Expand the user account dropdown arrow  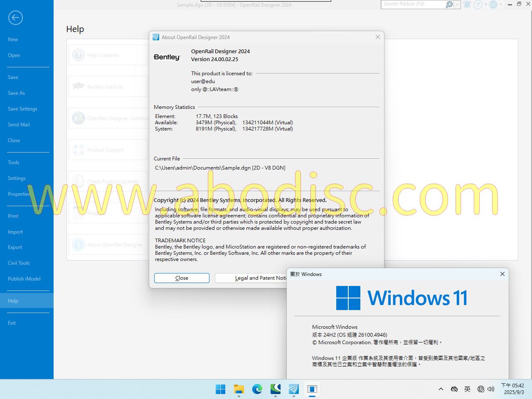point(501,5)
